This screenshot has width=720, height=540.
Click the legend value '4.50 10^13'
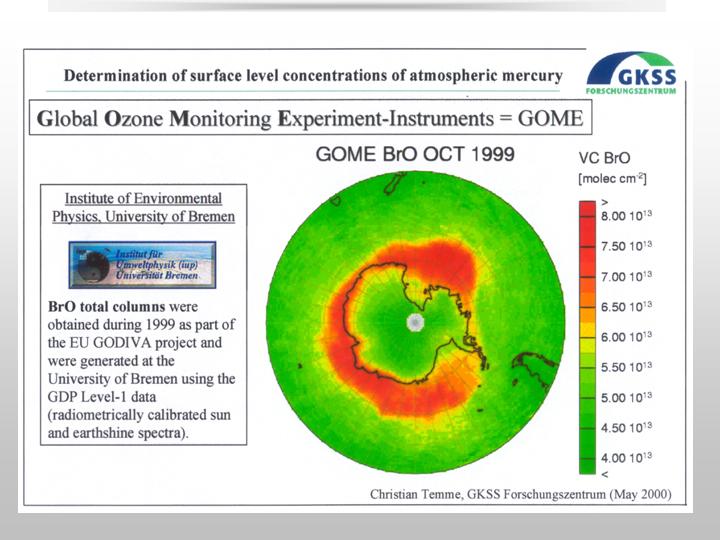tap(626, 428)
